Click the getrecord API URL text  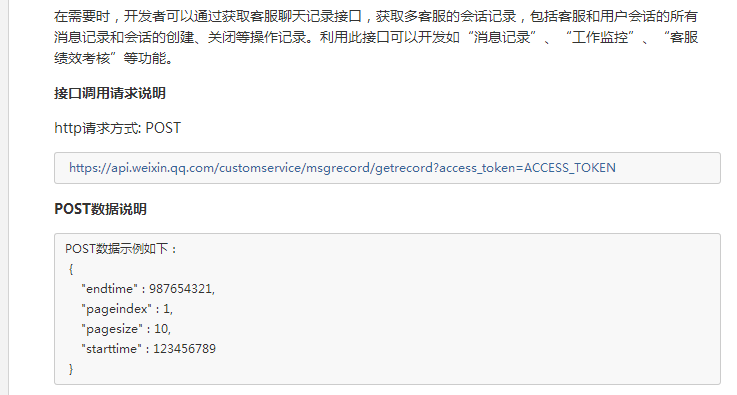(x=342, y=168)
